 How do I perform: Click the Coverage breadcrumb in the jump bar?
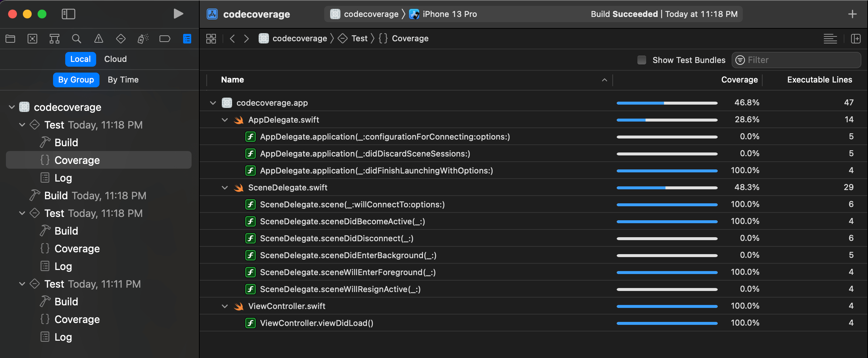(x=403, y=39)
